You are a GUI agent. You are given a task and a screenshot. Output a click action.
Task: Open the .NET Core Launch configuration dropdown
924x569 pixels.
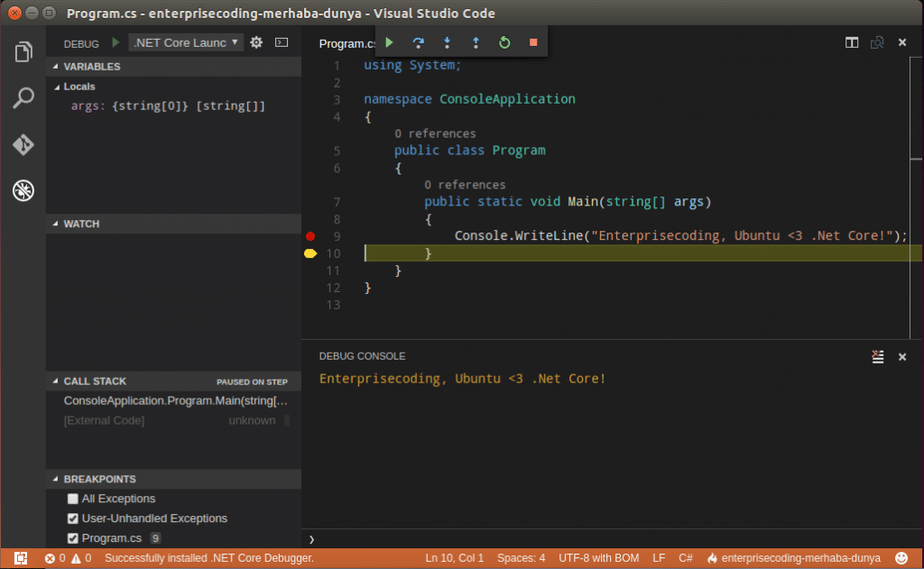click(186, 42)
